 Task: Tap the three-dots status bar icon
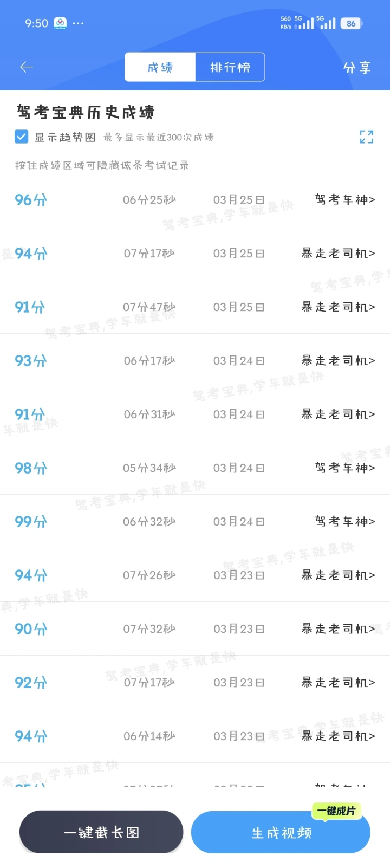coord(78,23)
